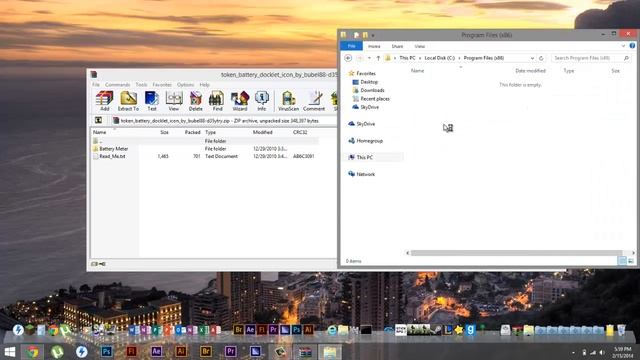Image resolution: width=640 pixels, height=360 pixels.
Task: Open the File tab in Explorer
Action: (351, 46)
